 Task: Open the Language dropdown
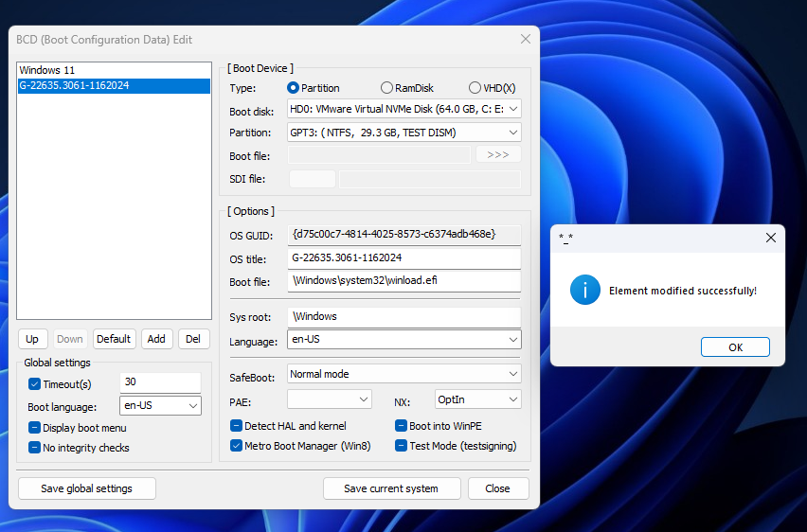coord(404,340)
